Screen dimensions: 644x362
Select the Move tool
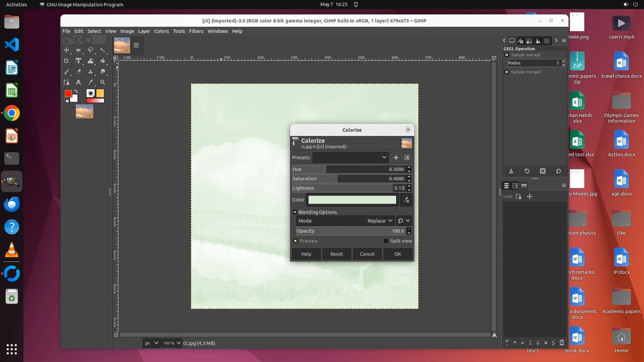point(66,50)
